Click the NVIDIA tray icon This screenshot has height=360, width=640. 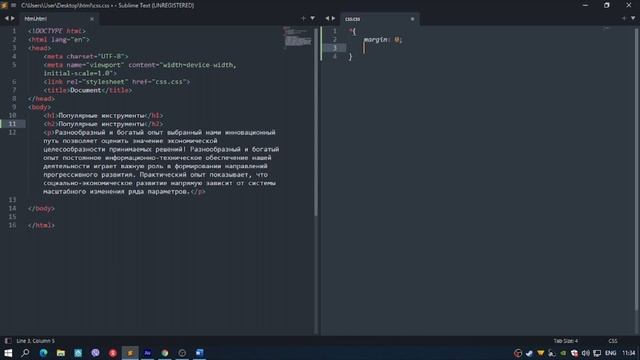pos(563,353)
